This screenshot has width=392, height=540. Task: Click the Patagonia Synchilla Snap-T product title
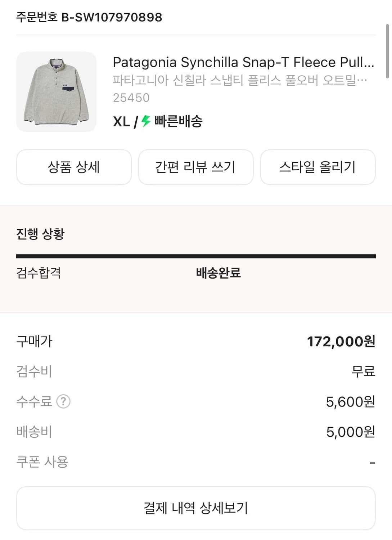243,62
